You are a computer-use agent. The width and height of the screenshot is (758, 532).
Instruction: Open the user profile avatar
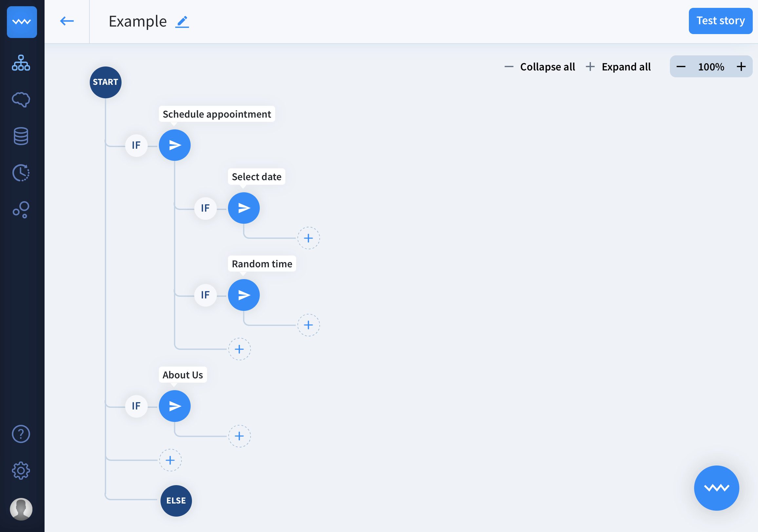pyautogui.click(x=21, y=508)
